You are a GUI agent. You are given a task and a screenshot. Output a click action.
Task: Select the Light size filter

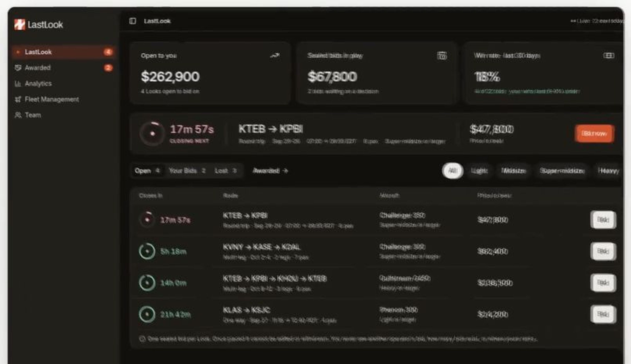[479, 171]
